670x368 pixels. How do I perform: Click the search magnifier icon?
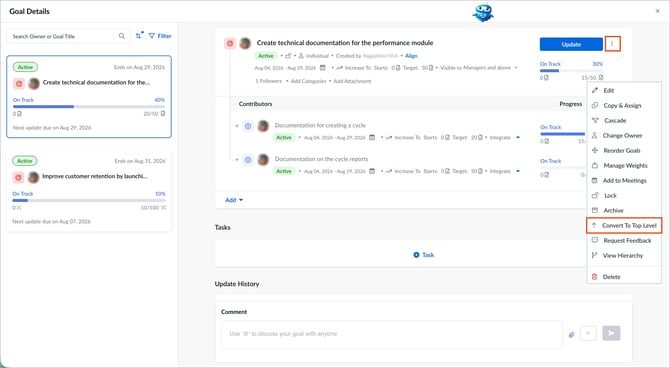[122, 36]
